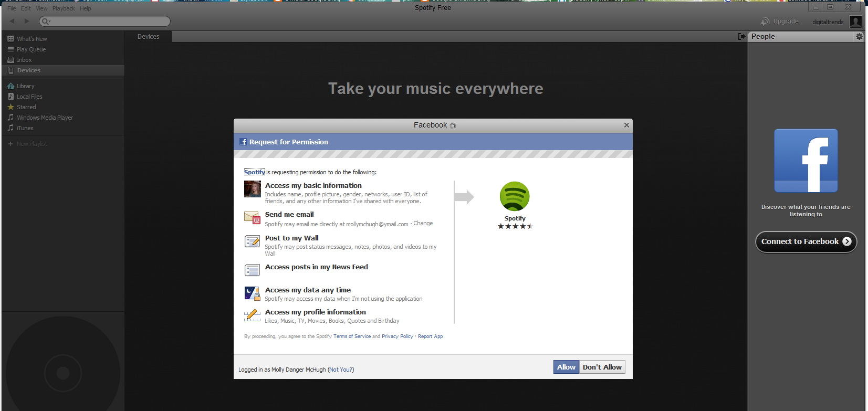Open Inbox in sidebar

coord(24,60)
